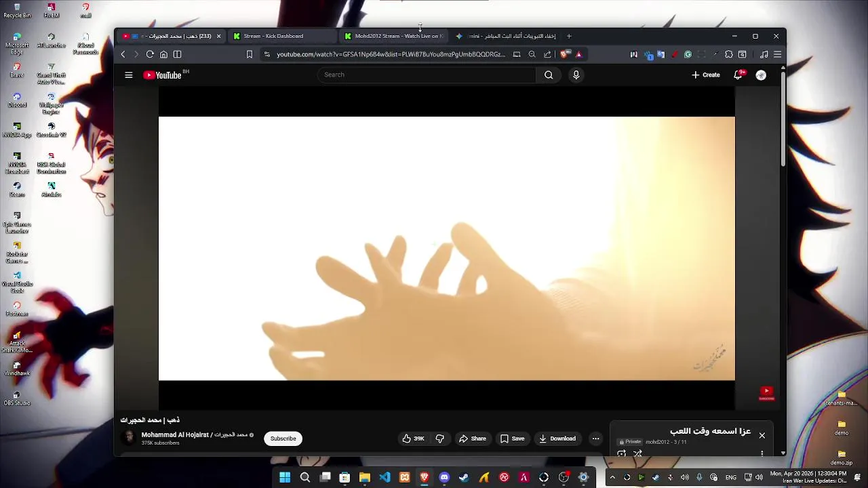Image resolution: width=868 pixels, height=488 pixels.
Task: Open Visual Studio Code from taskbar
Action: pyautogui.click(x=384, y=477)
